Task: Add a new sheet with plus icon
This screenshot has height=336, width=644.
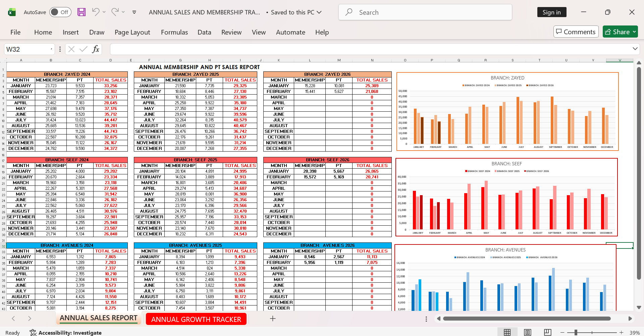Action: coord(273,319)
